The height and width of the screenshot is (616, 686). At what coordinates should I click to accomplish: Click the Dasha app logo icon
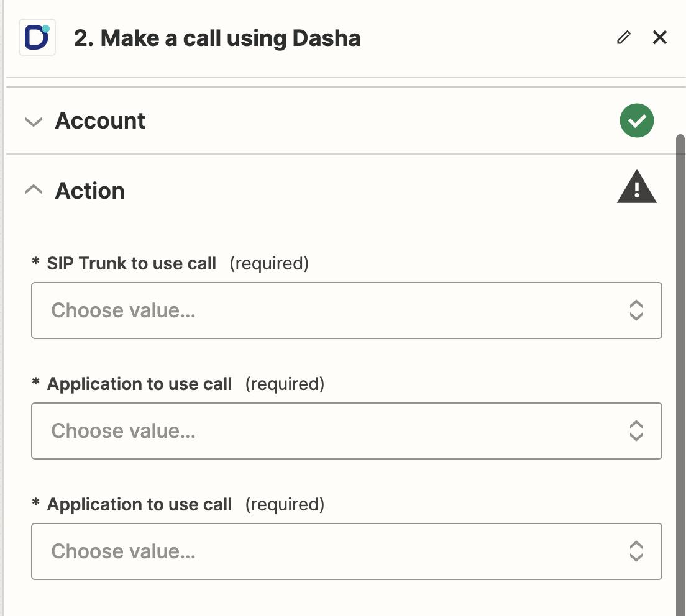coord(37,38)
